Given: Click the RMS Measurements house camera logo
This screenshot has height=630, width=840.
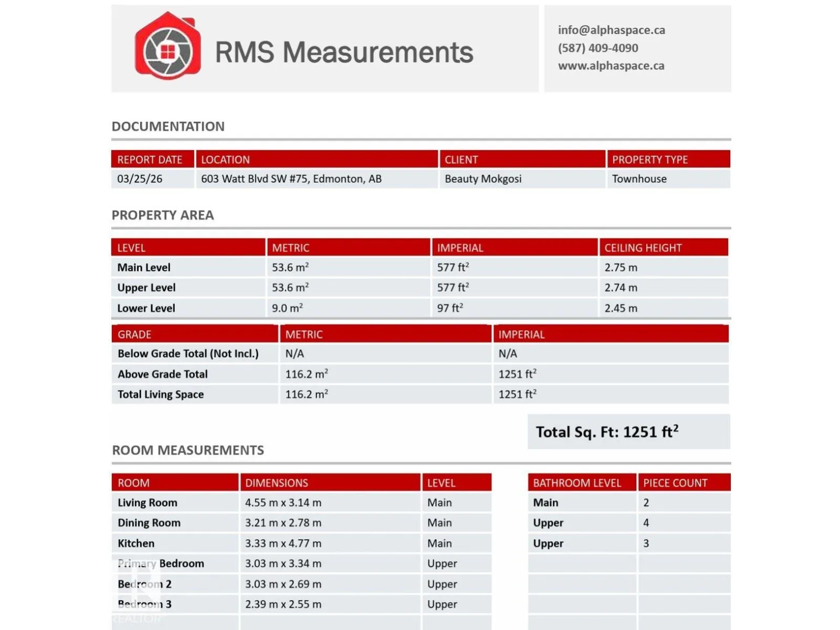Looking at the screenshot, I should [x=167, y=46].
